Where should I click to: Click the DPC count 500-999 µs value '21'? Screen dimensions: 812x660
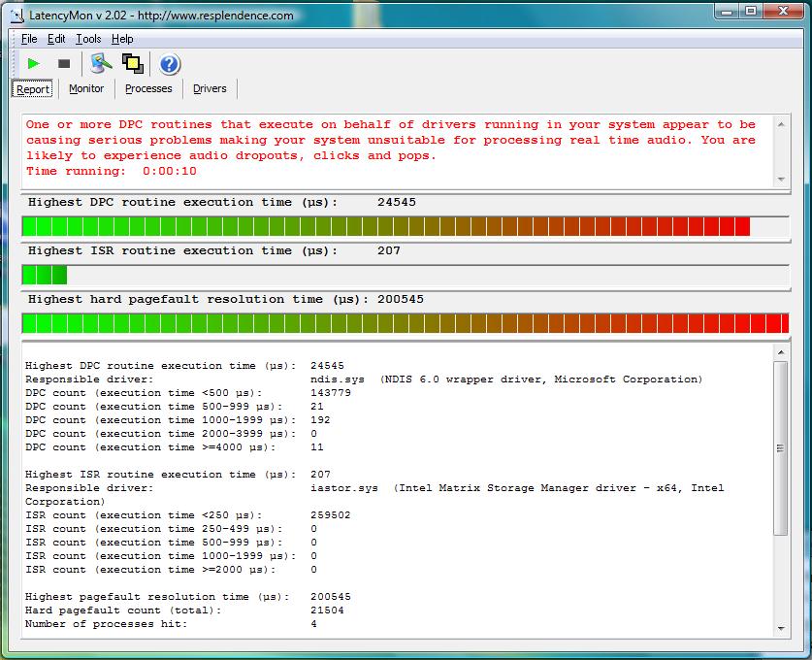coord(317,407)
